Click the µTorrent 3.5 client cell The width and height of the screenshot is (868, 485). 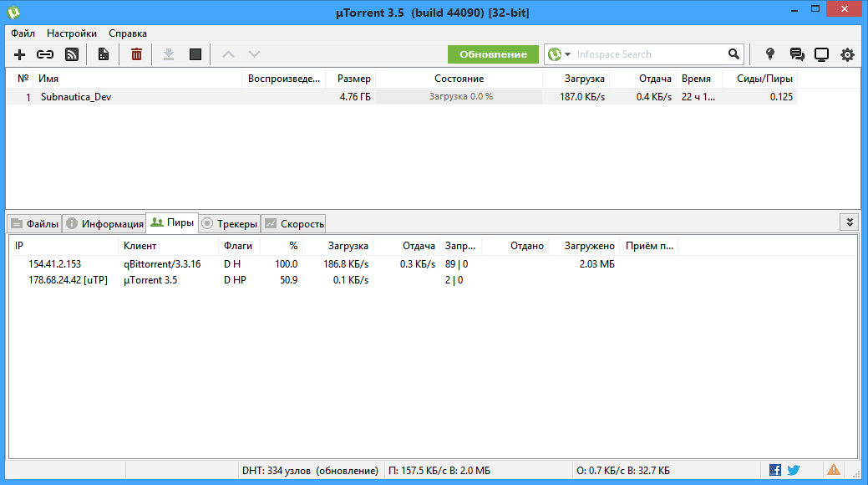pyautogui.click(x=150, y=280)
